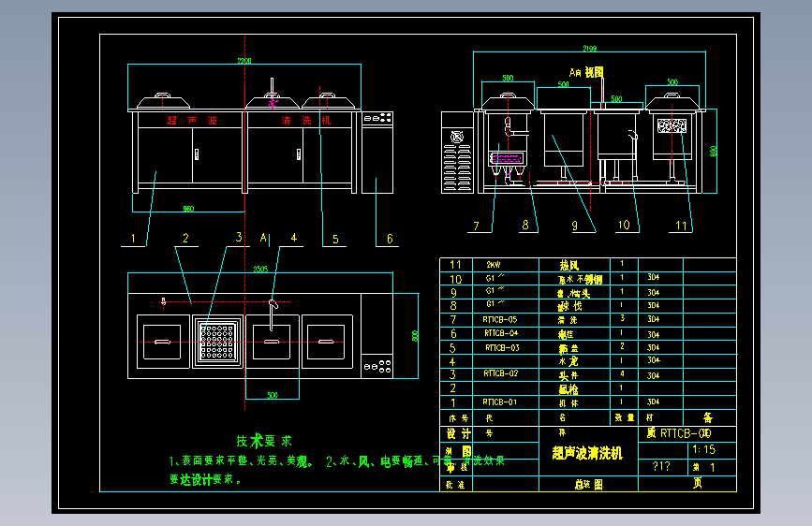
Task: Click the 2200 dimension above the front view
Action: [x=244, y=61]
